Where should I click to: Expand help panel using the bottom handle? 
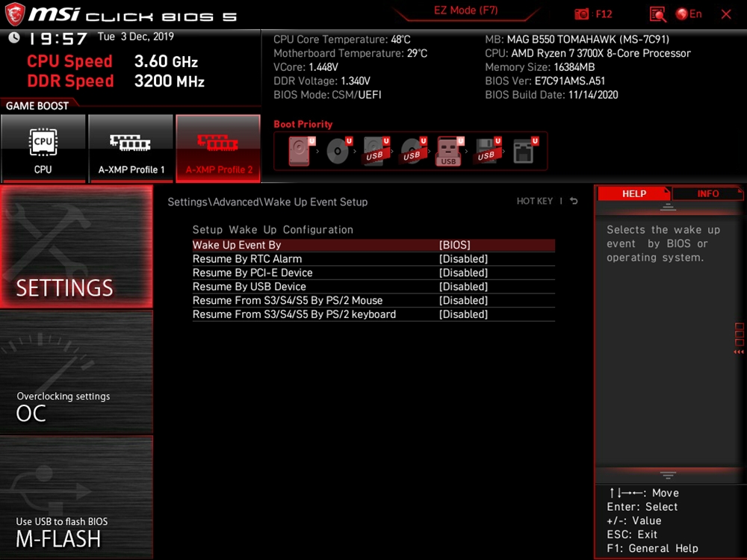[668, 475]
